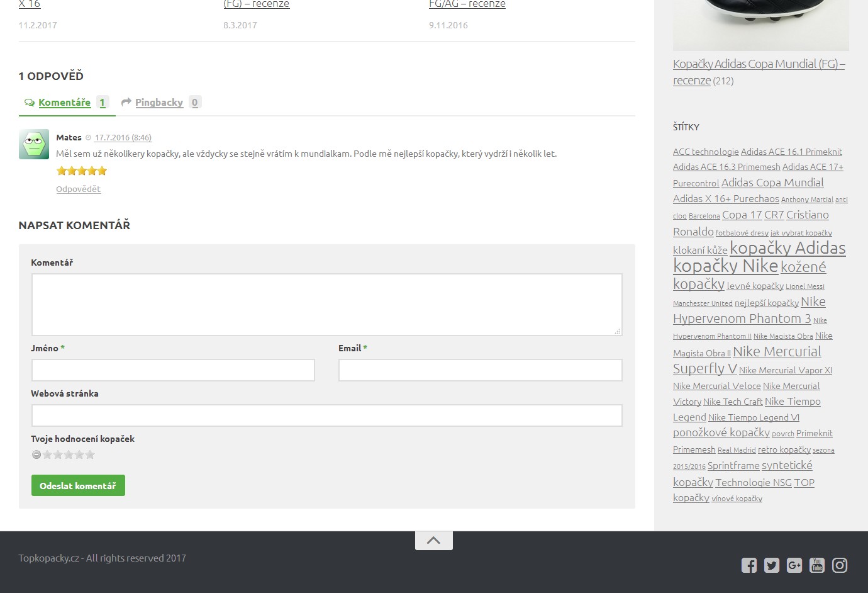The image size is (868, 593).
Task: Open the ACC technologie tag
Action: [x=706, y=152]
